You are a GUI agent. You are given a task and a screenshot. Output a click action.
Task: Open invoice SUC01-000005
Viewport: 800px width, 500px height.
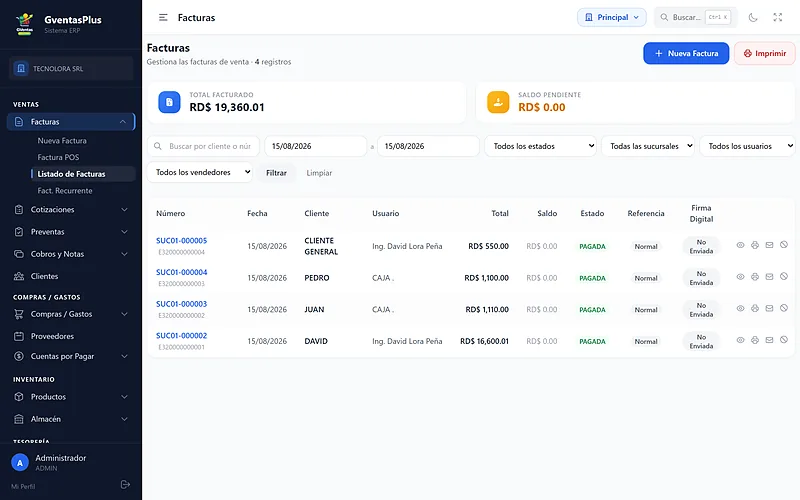tap(182, 240)
